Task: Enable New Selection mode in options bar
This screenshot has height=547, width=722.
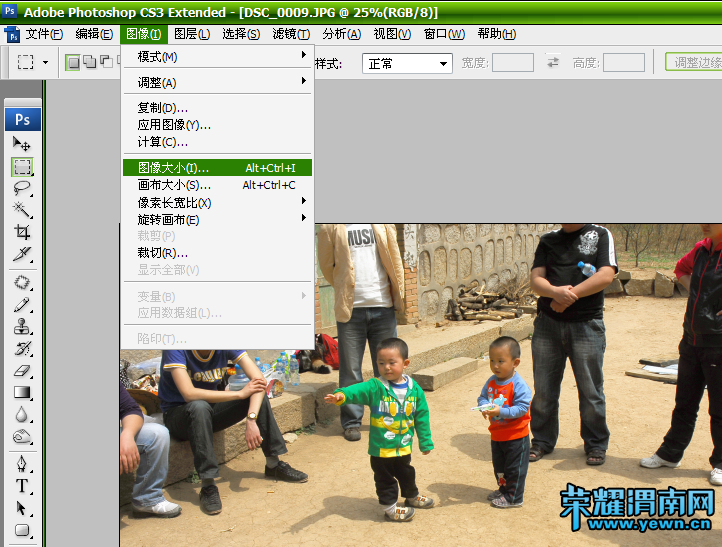Action: (x=73, y=62)
